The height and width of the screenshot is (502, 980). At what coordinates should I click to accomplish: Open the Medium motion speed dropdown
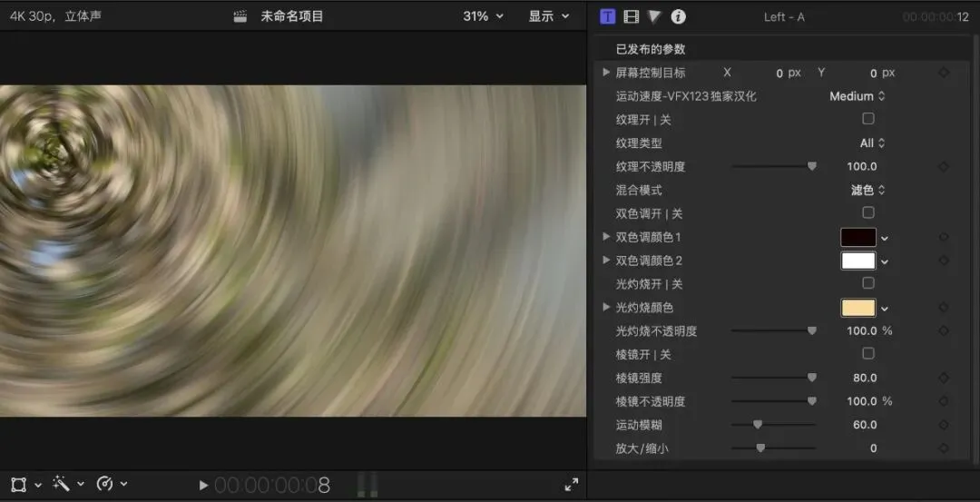pyautogui.click(x=857, y=96)
